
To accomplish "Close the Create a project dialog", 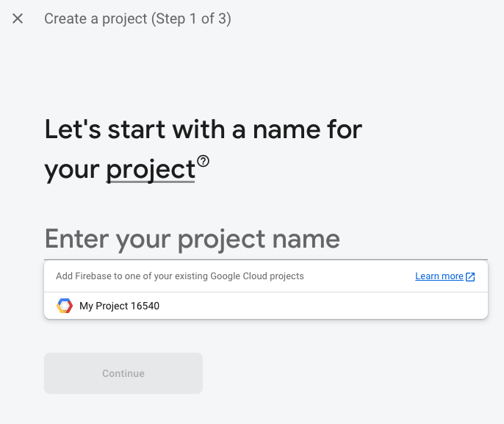I will click(x=18, y=18).
